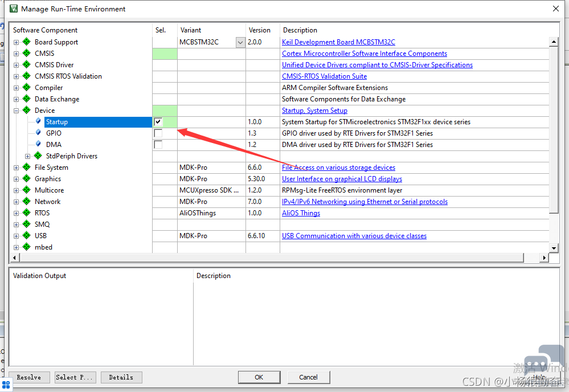This screenshot has width=569, height=392.
Task: Confirm with the OK button
Action: tap(259, 377)
